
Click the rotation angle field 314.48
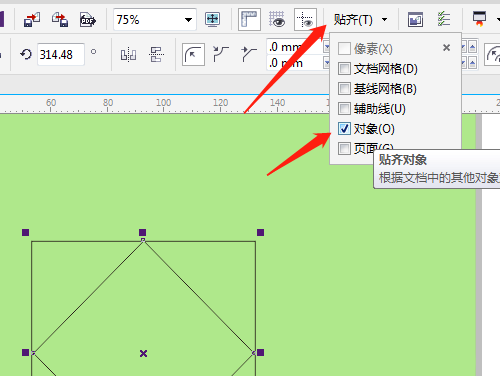(x=60, y=54)
